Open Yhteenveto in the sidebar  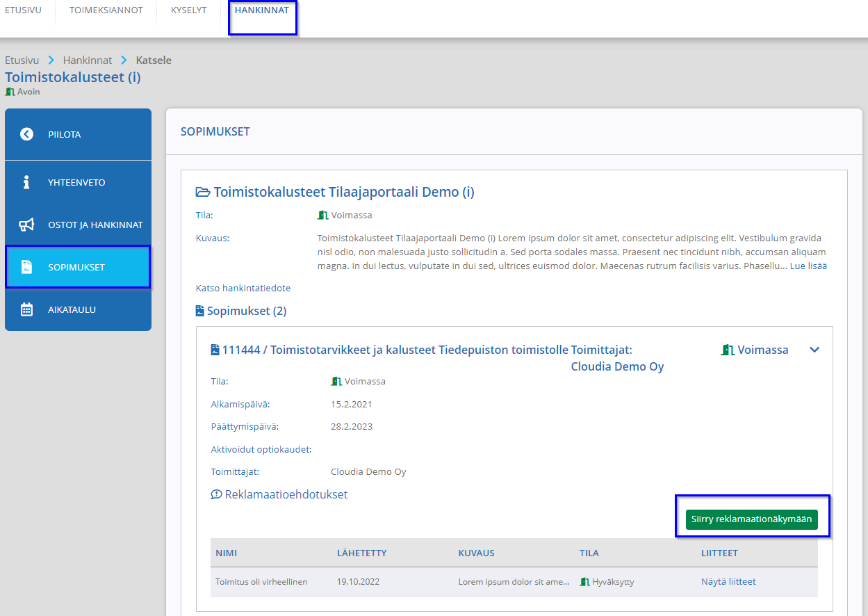point(78,182)
